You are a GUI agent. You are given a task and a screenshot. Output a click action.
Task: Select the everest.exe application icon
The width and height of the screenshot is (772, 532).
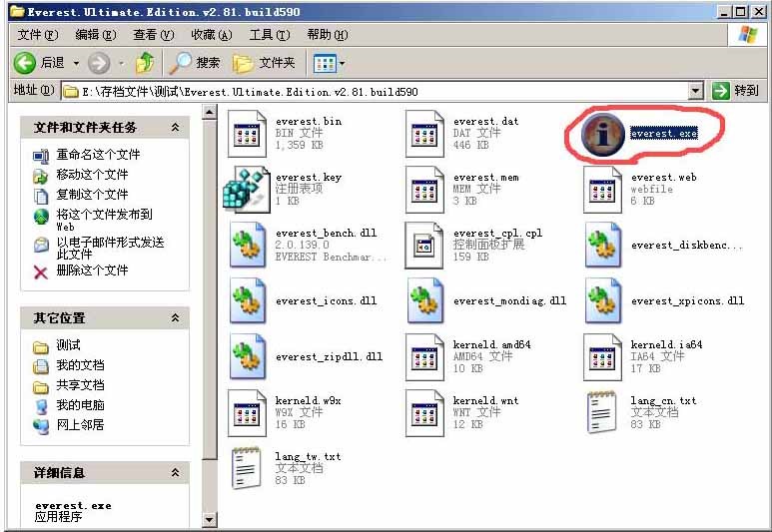coord(602,134)
